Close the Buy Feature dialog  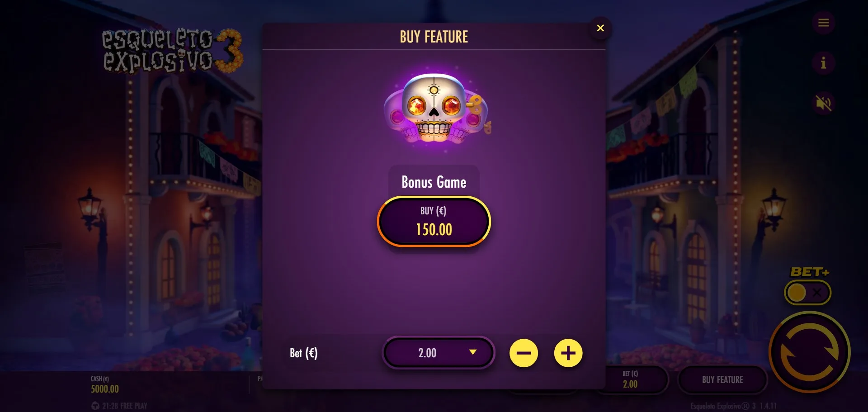click(600, 28)
